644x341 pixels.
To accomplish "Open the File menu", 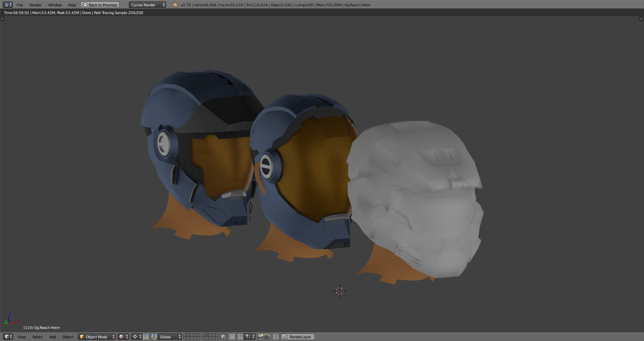I will (20, 5).
